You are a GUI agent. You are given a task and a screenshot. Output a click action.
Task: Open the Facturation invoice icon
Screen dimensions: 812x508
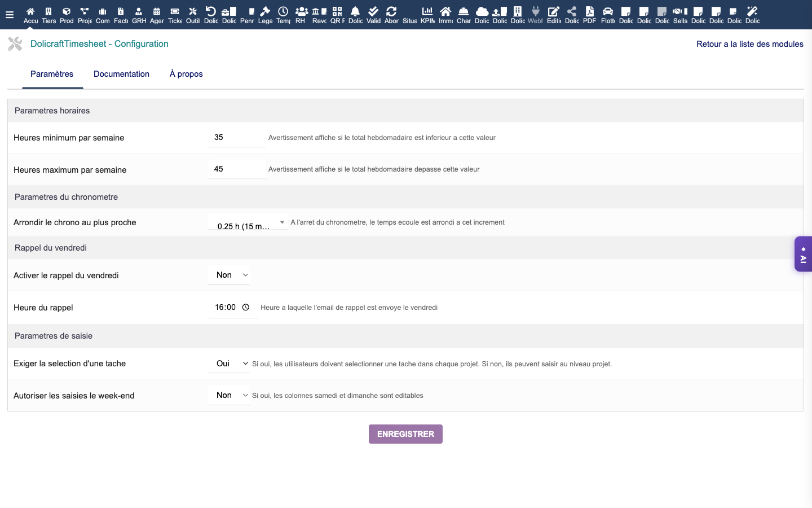coord(121,11)
